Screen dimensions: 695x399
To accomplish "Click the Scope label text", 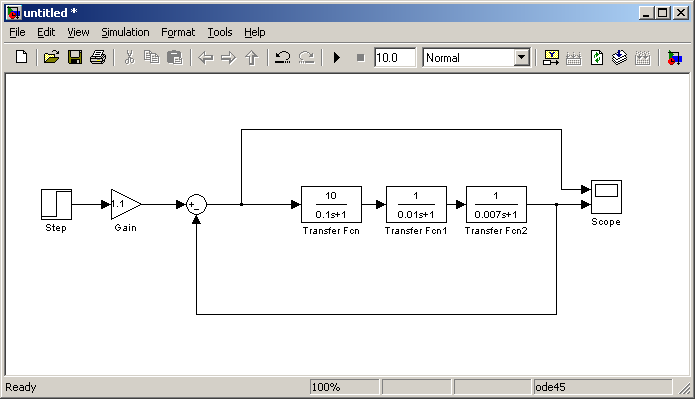I will tap(606, 222).
